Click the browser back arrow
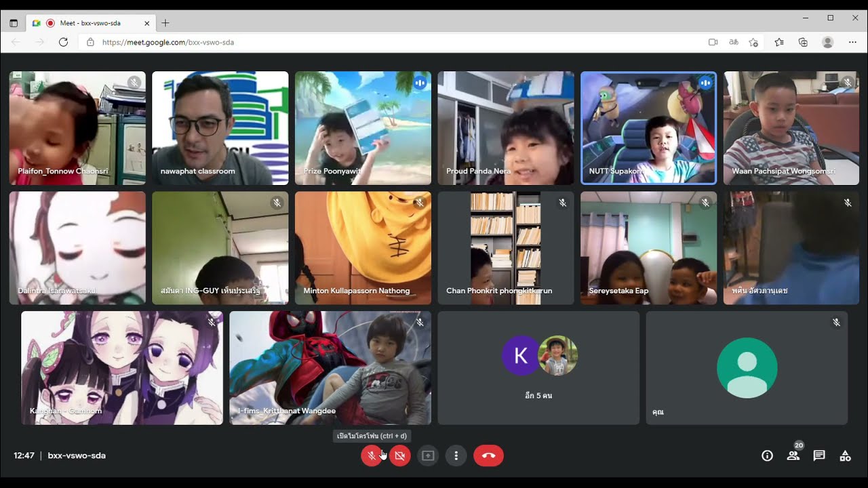 click(16, 42)
